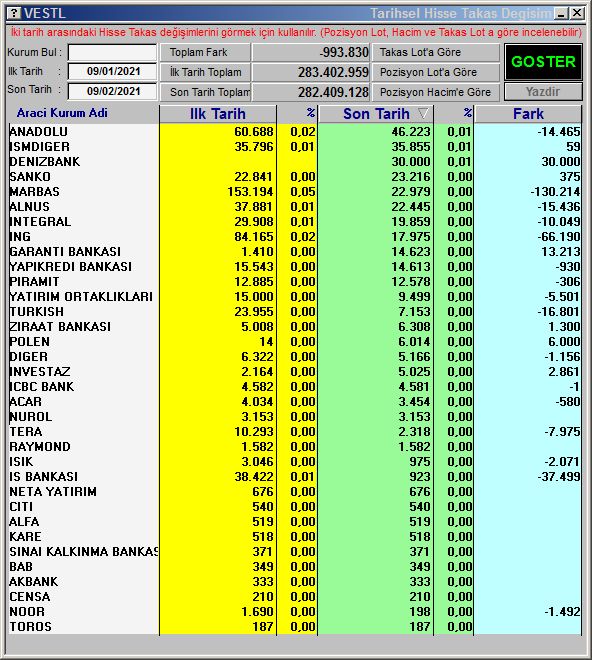Select Pozisyon Lot'a Göre option

435,72
